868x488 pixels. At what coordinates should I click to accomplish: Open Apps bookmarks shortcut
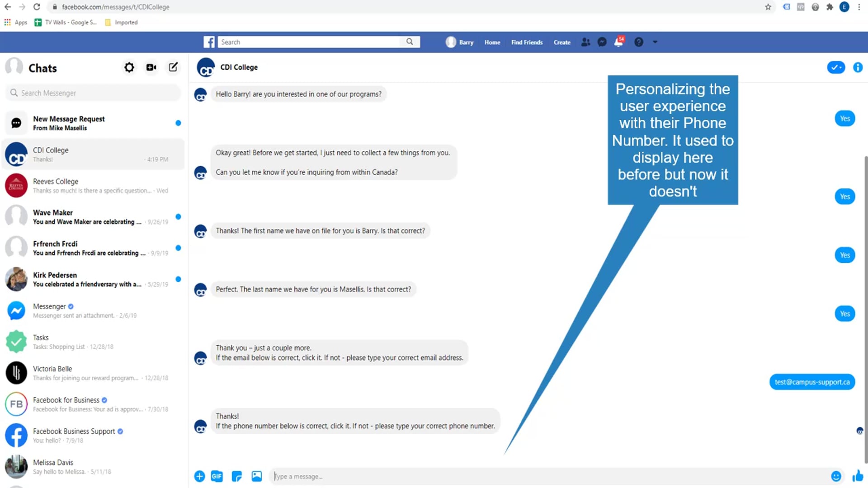[16, 22]
